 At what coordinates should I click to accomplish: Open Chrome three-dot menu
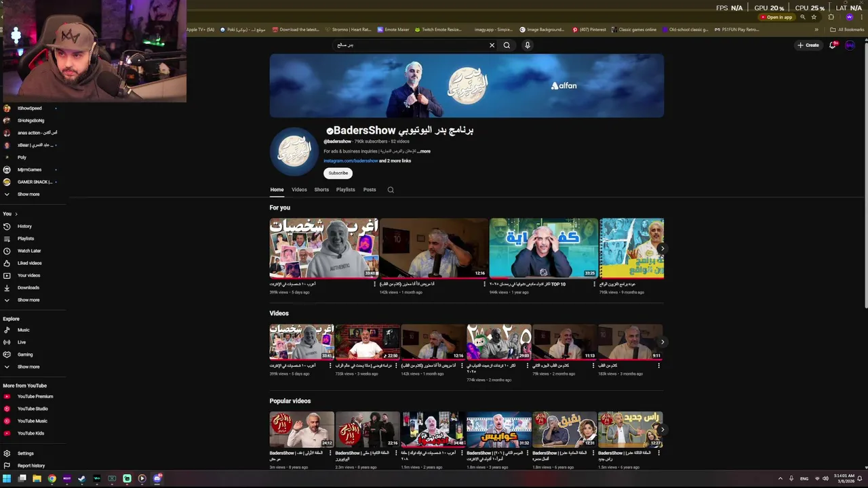(x=861, y=17)
